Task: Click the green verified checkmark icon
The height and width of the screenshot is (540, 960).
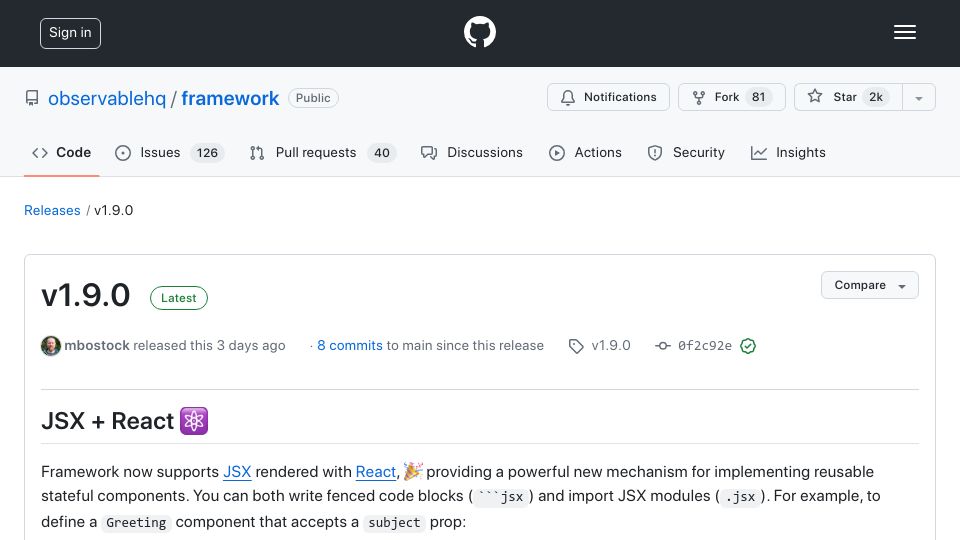Action: coord(748,346)
